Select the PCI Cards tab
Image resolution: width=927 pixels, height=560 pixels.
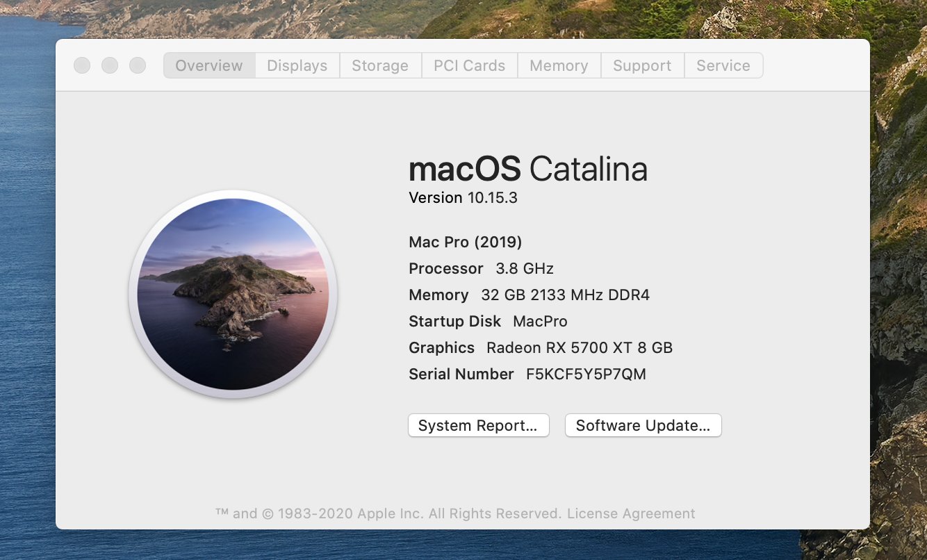point(470,65)
